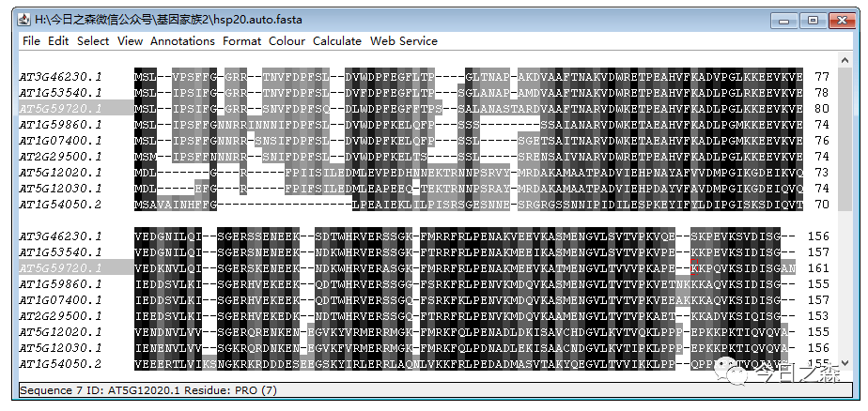Viewport: 868px width, 411px height.
Task: Click the red highlighted K residue
Action: [695, 268]
